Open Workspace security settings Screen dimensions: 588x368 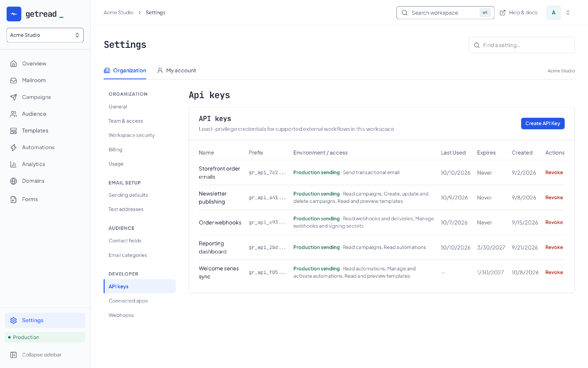coord(132,135)
